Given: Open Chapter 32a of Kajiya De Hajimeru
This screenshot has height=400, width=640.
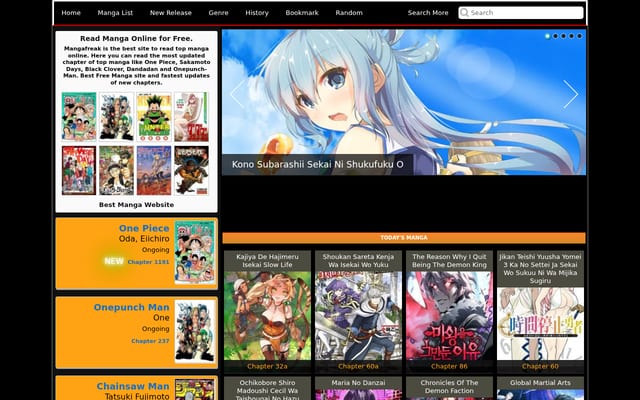Looking at the screenshot, I should click(x=267, y=367).
